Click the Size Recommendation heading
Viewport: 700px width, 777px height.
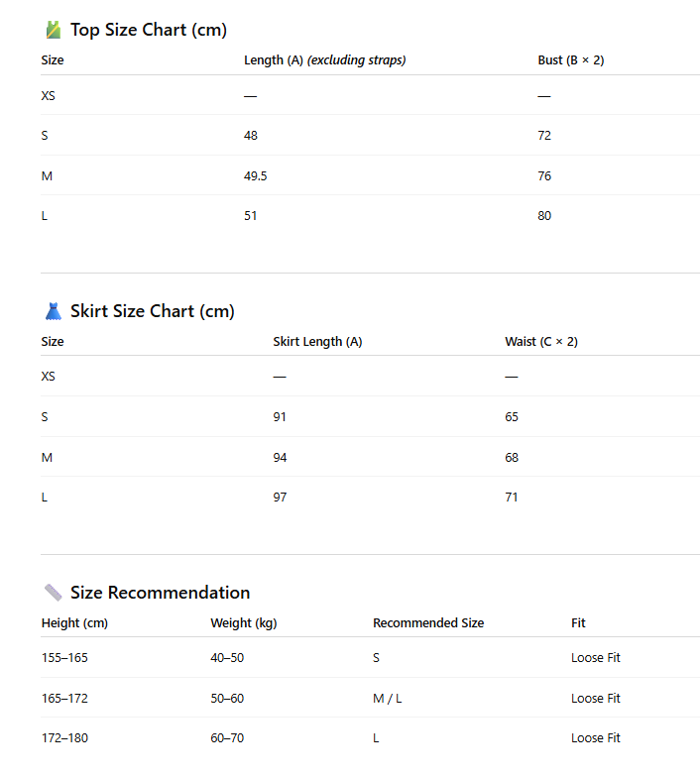point(160,593)
